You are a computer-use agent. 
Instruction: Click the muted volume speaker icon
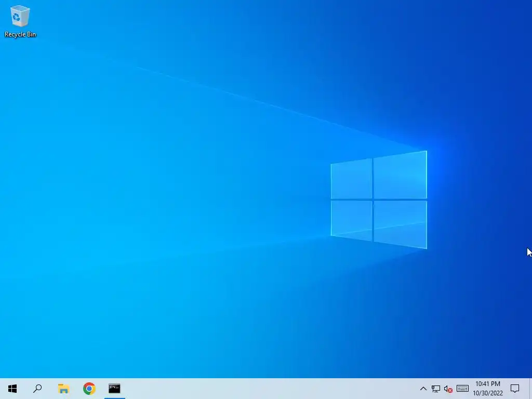pos(448,389)
